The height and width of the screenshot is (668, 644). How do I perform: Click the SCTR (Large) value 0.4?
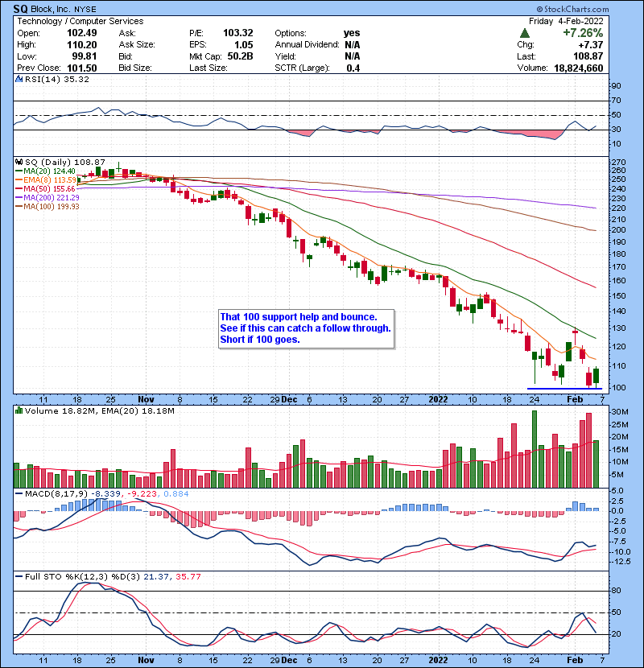(353, 68)
